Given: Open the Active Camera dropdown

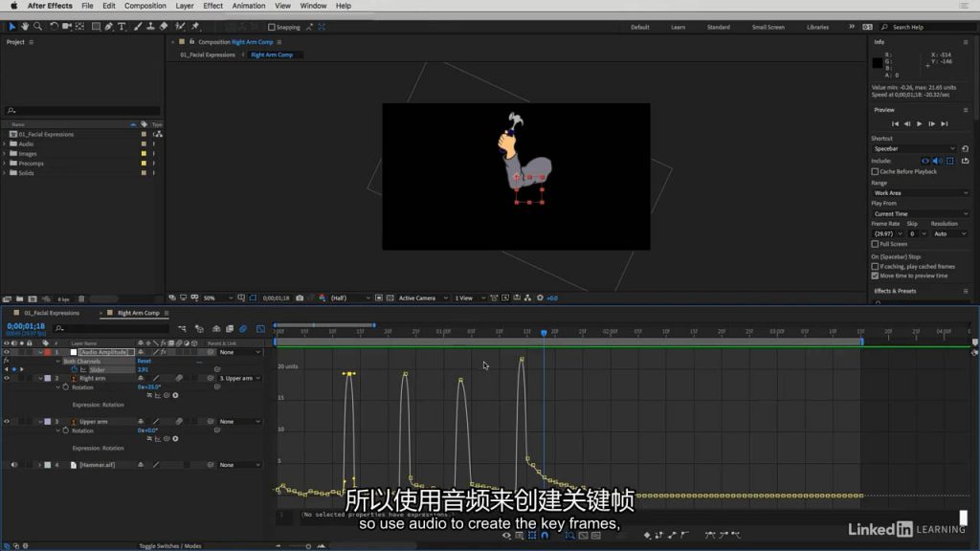Looking at the screenshot, I should [423, 298].
